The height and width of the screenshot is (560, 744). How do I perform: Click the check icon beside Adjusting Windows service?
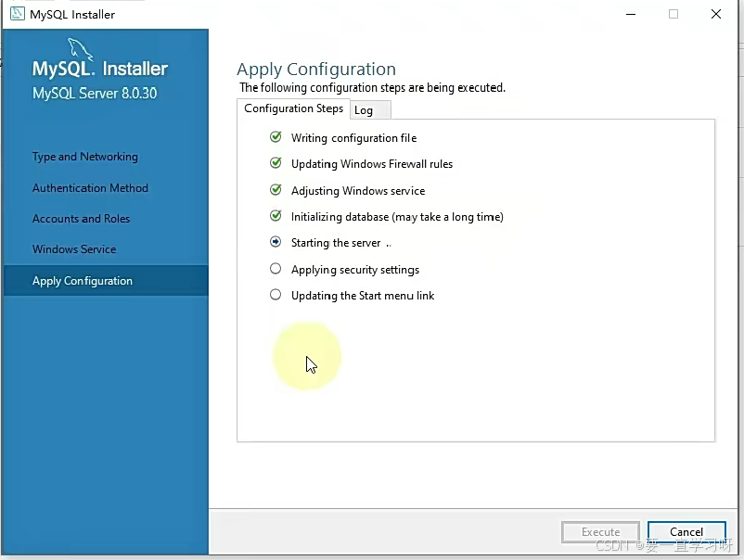point(275,190)
